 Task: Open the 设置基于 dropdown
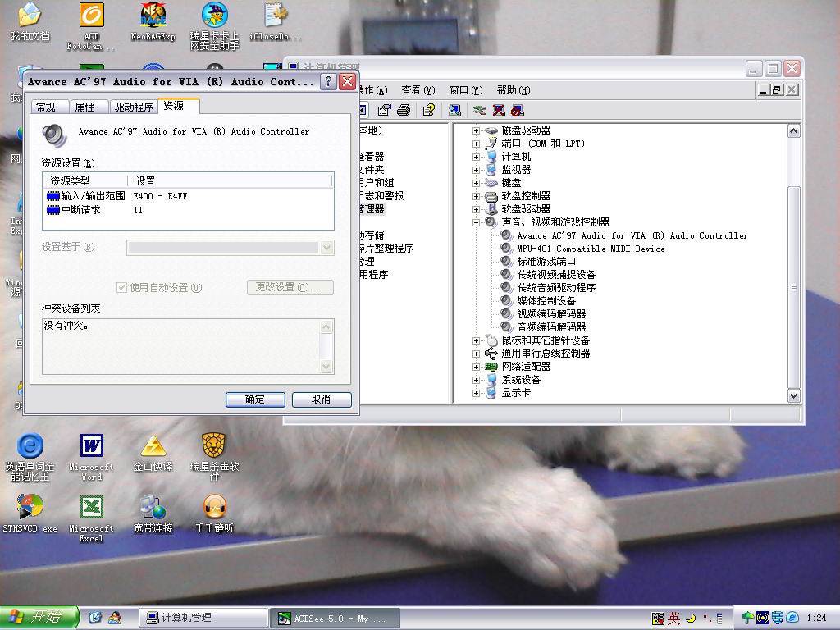point(326,248)
